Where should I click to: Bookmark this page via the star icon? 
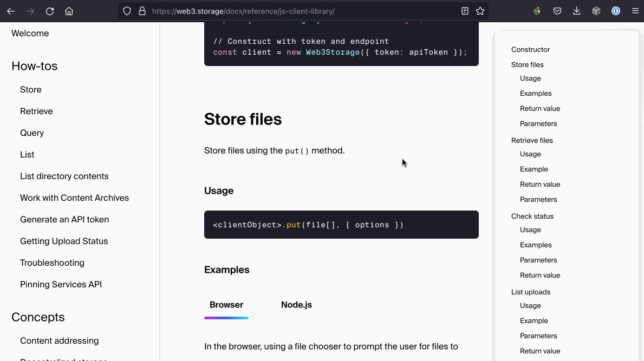click(480, 10)
